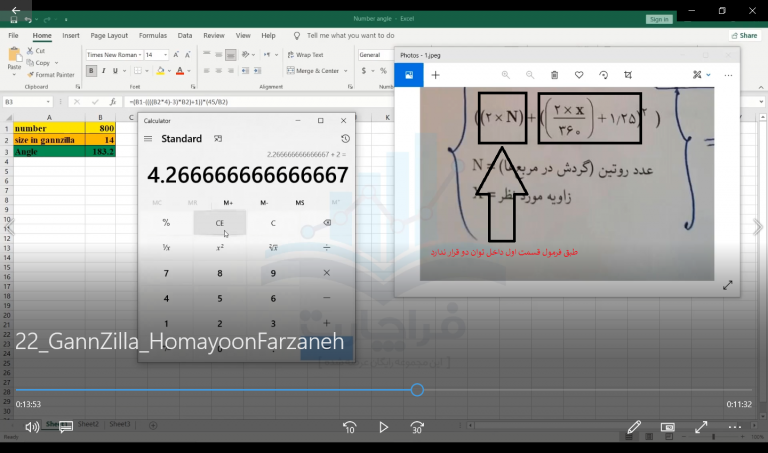Click Calculator backspace icon
Image resolution: width=768 pixels, height=453 pixels.
point(327,223)
